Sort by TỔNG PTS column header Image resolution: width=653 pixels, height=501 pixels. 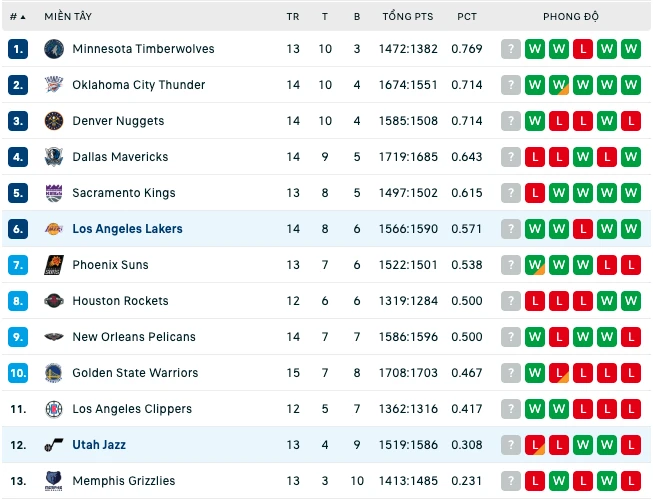coord(408,17)
